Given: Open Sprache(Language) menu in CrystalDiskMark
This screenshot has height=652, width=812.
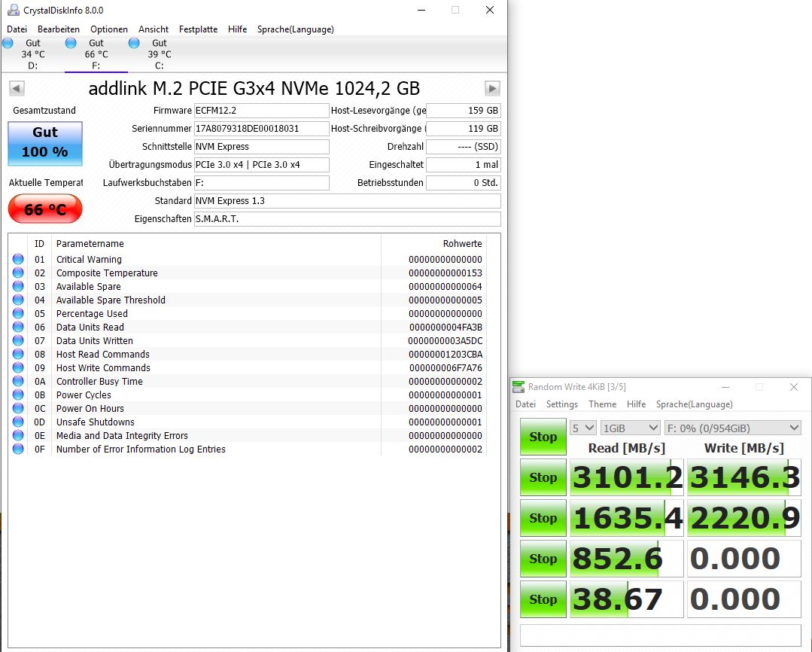Looking at the screenshot, I should pyautogui.click(x=694, y=404).
